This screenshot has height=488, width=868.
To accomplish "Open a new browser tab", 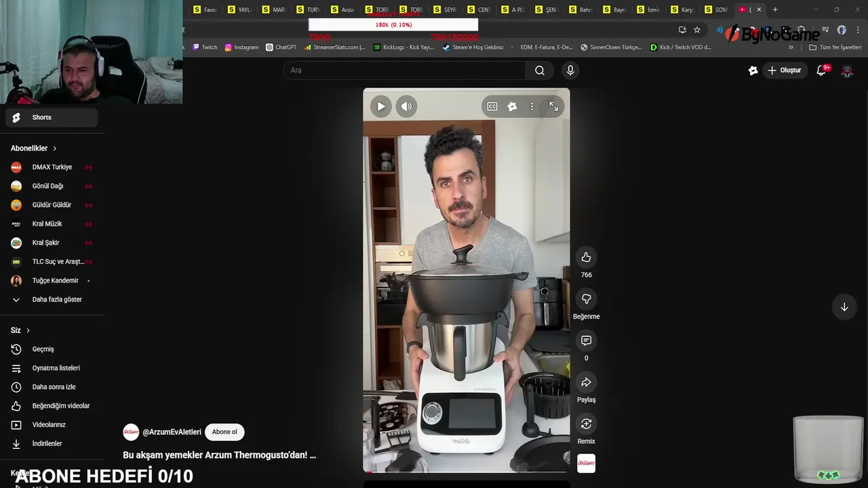I will (x=775, y=9).
